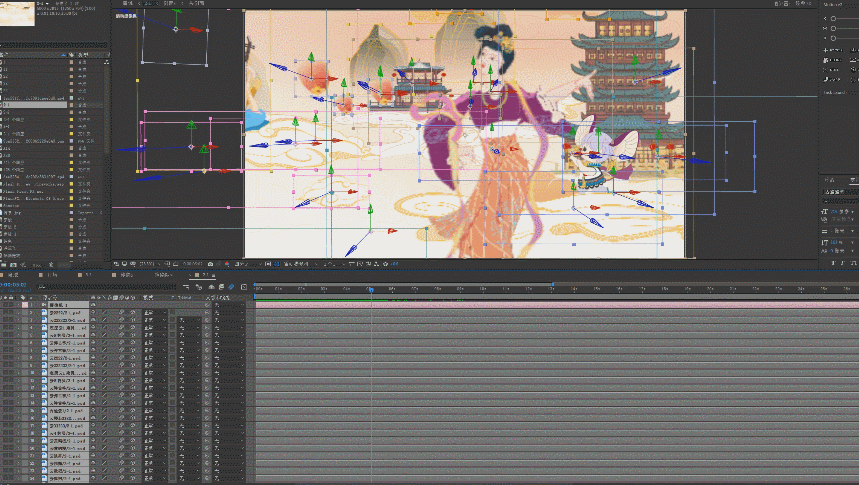Click the work area end handle on the ruler
Viewport: 859px width, 485px height.
tap(553, 284)
